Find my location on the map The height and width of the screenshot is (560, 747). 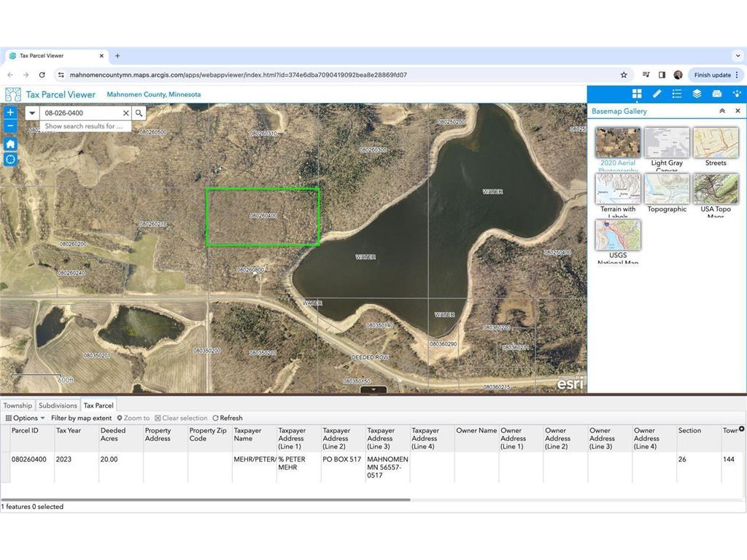pos(10,159)
